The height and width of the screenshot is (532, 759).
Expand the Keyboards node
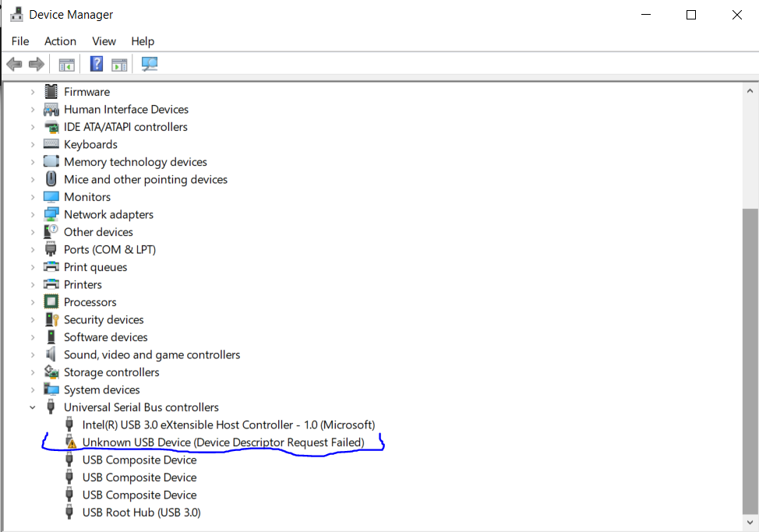point(33,144)
